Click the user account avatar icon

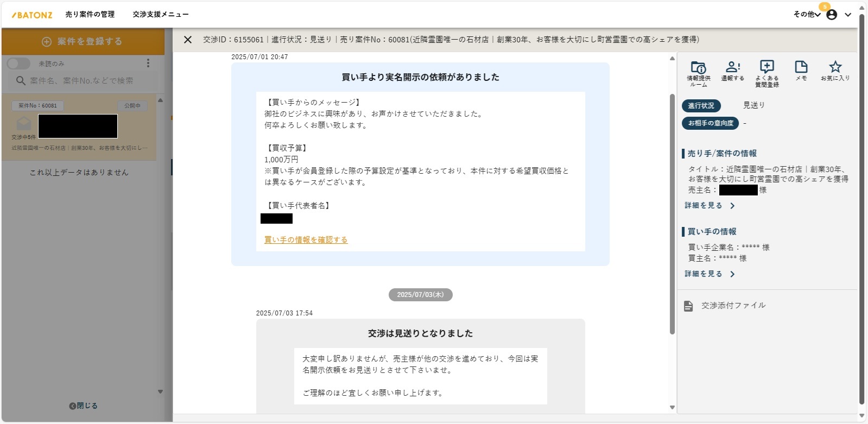tap(831, 15)
